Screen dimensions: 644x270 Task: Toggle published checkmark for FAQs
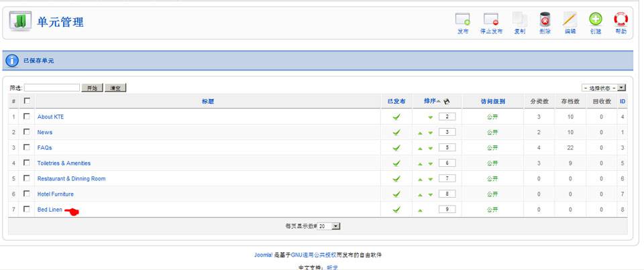(x=396, y=147)
